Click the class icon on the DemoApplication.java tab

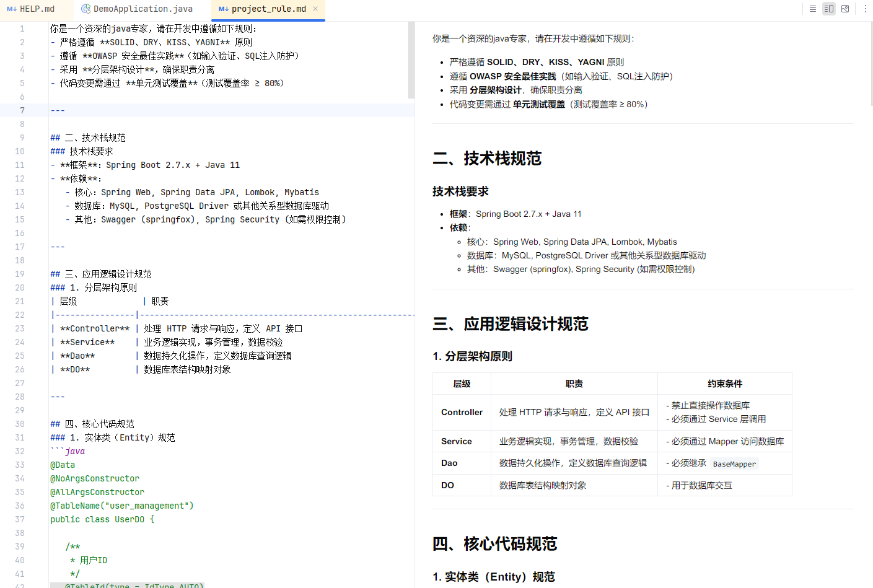pyautogui.click(x=86, y=9)
